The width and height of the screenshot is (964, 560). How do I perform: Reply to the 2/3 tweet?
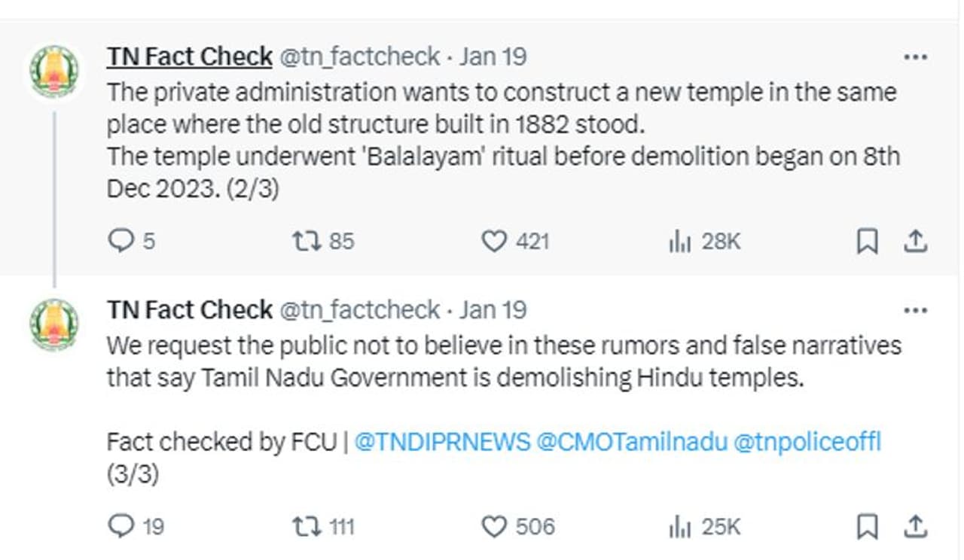(x=120, y=241)
